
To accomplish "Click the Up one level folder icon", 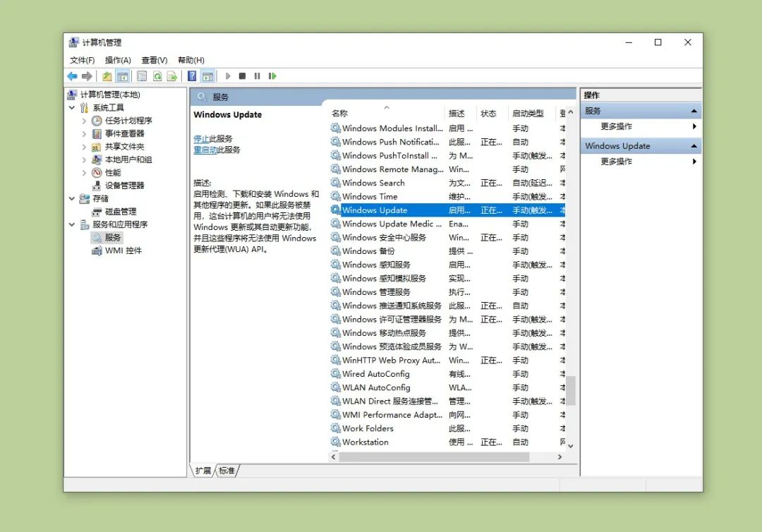I will [x=107, y=75].
